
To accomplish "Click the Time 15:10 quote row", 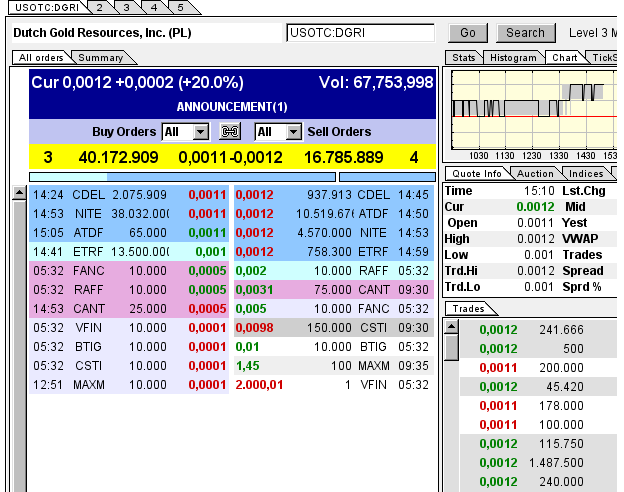I will click(500, 191).
